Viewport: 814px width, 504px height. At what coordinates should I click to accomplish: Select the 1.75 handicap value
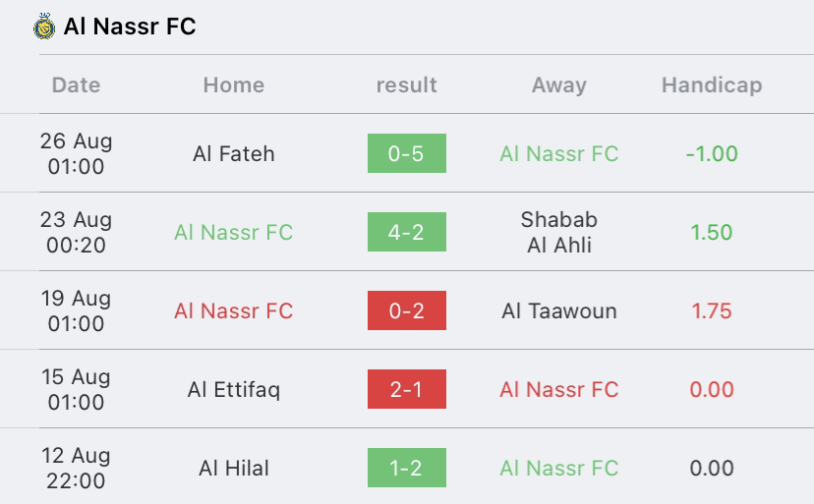coord(712,310)
